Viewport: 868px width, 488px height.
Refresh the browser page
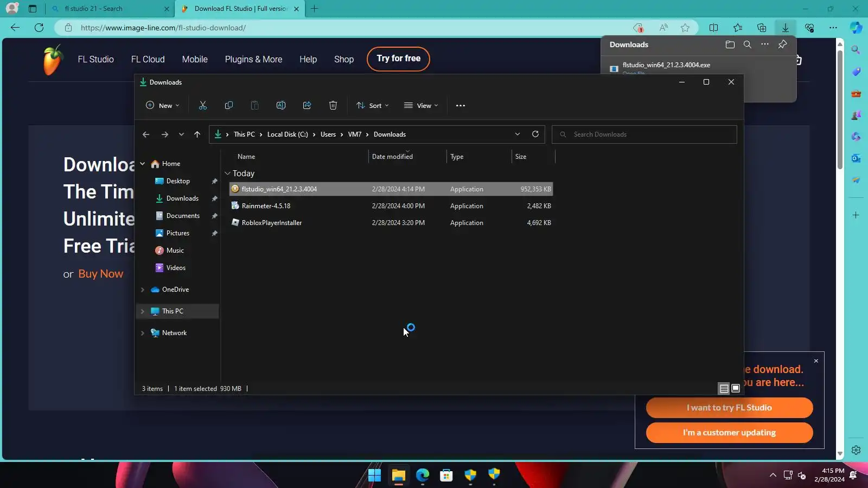tap(39, 28)
